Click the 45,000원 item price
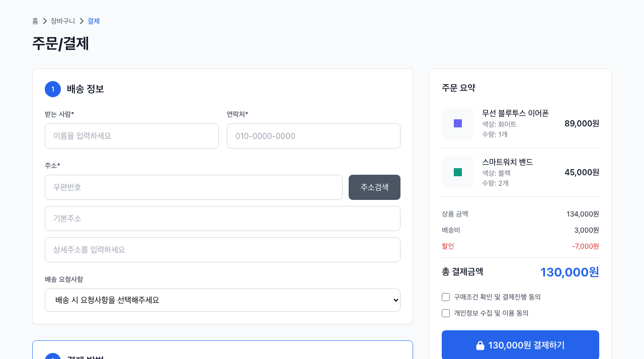This screenshot has width=644, height=359. (582, 172)
